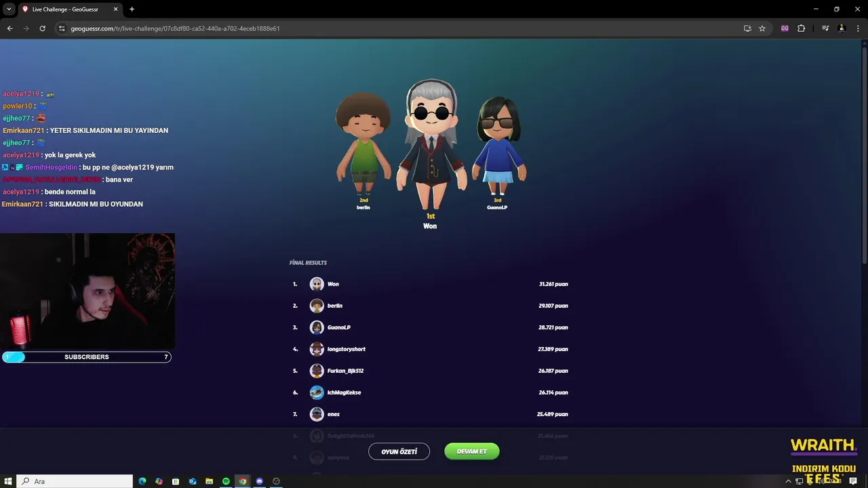The height and width of the screenshot is (488, 868).
Task: Click player name berlin in results list
Action: pos(335,306)
